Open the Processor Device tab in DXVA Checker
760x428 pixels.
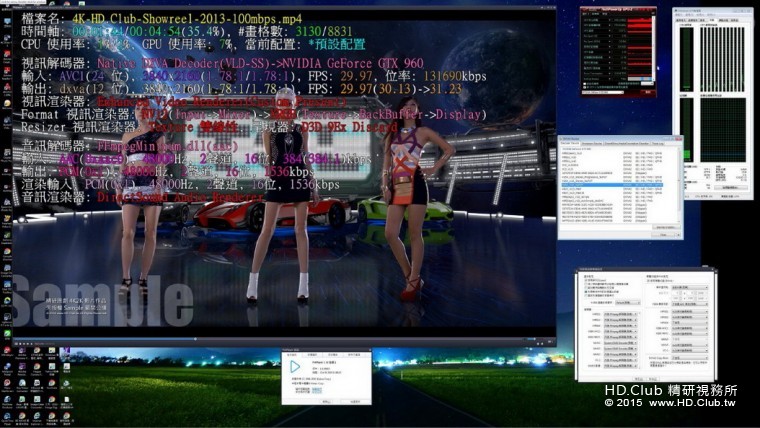pyautogui.click(x=592, y=143)
